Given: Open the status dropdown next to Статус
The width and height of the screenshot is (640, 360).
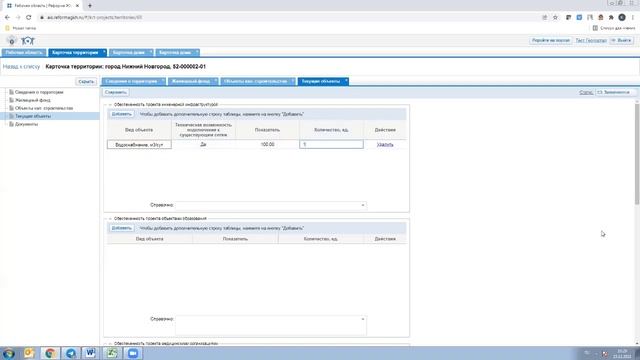Looking at the screenshot, I should (x=615, y=92).
